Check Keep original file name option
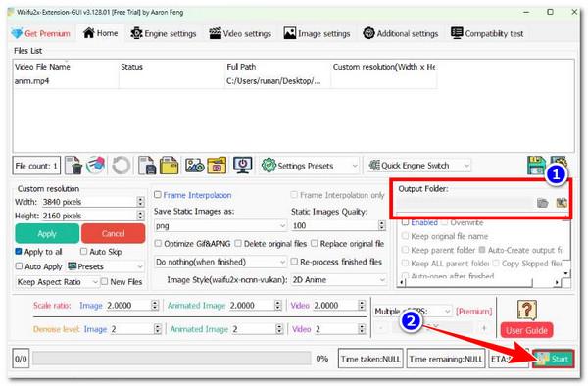The width and height of the screenshot is (588, 386). [x=405, y=236]
